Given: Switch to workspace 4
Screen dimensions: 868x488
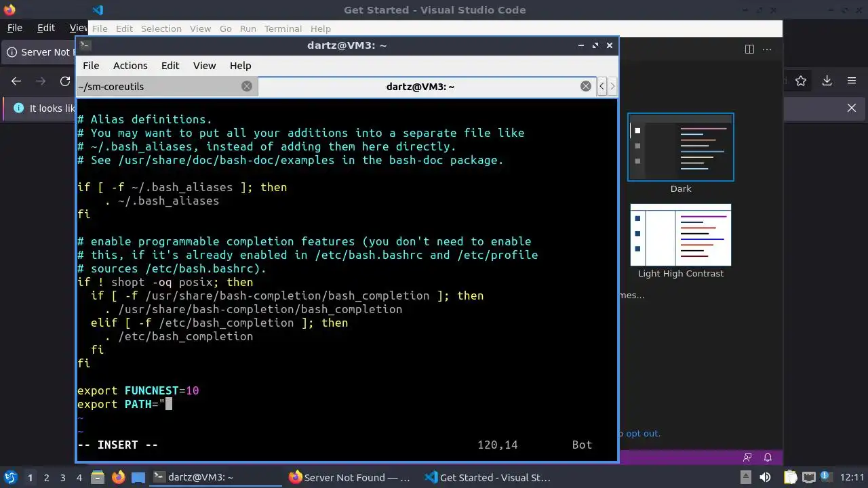Looking at the screenshot, I should (79, 478).
